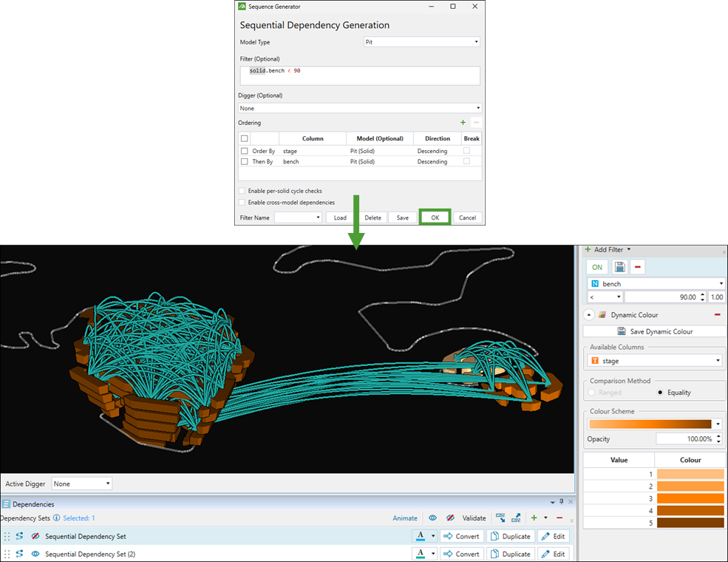Enable cross-model dependencies checkbox
The image size is (728, 562).
(x=242, y=203)
